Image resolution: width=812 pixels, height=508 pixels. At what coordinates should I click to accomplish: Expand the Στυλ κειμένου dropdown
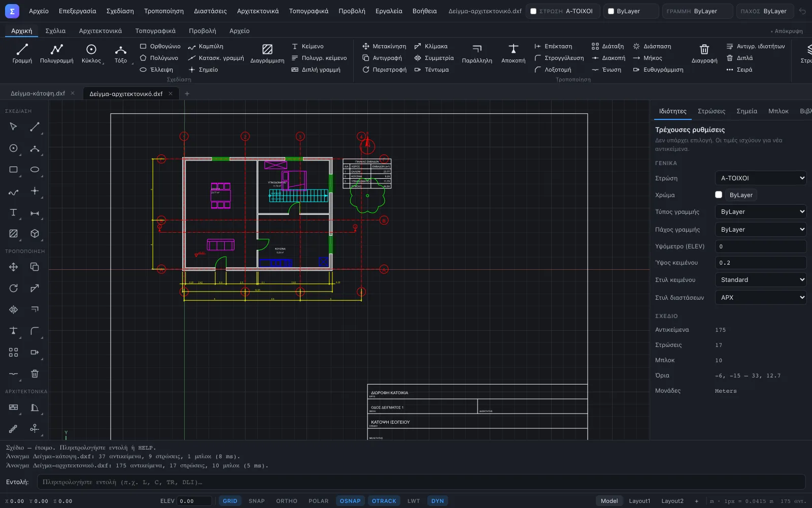click(x=761, y=280)
